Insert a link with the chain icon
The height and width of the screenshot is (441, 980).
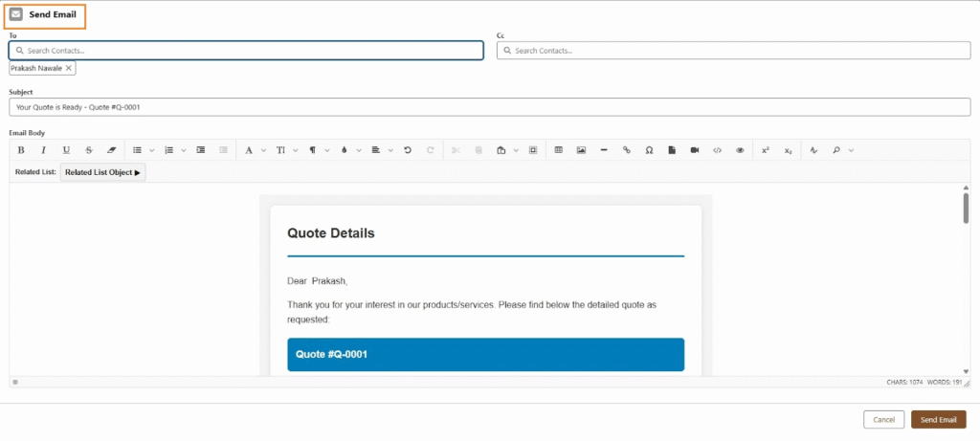(x=627, y=150)
